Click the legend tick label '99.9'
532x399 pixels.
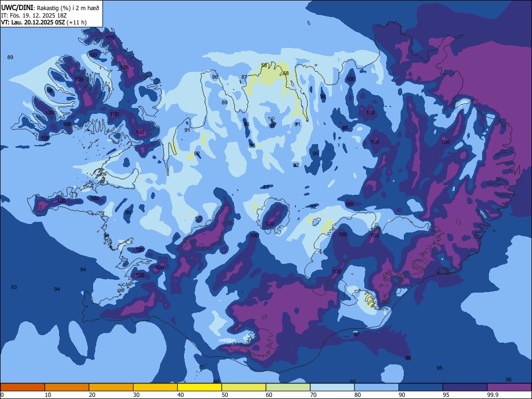pyautogui.click(x=493, y=395)
